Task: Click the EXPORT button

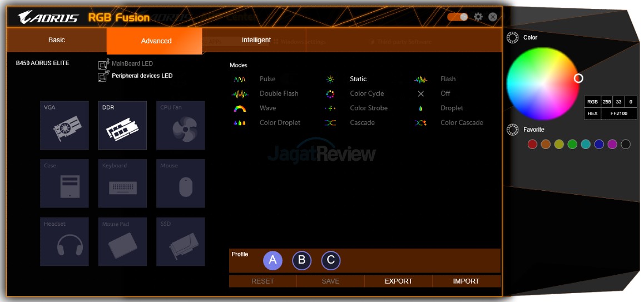Action: [x=398, y=281]
